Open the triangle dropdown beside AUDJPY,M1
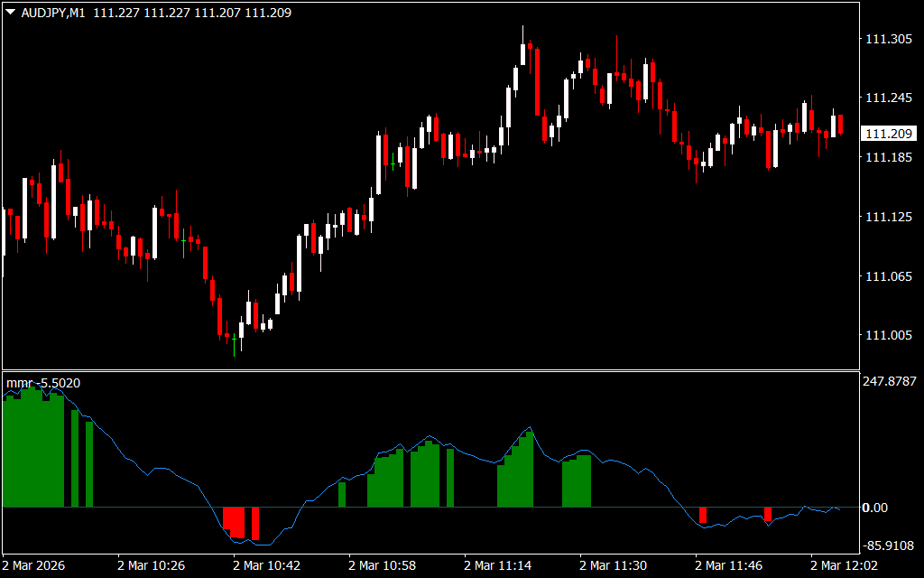This screenshot has height=578, width=924. 10,13
